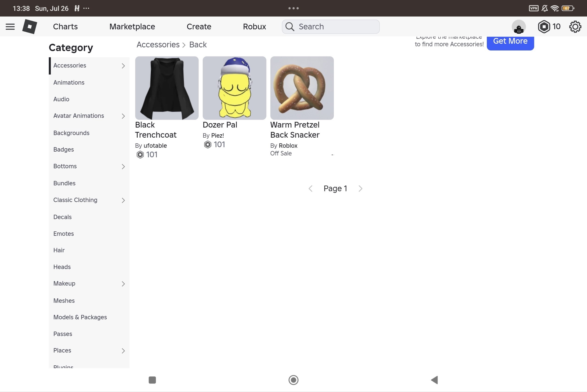This screenshot has width=587, height=392.
Task: Select the Bundles category
Action: coord(89,183)
